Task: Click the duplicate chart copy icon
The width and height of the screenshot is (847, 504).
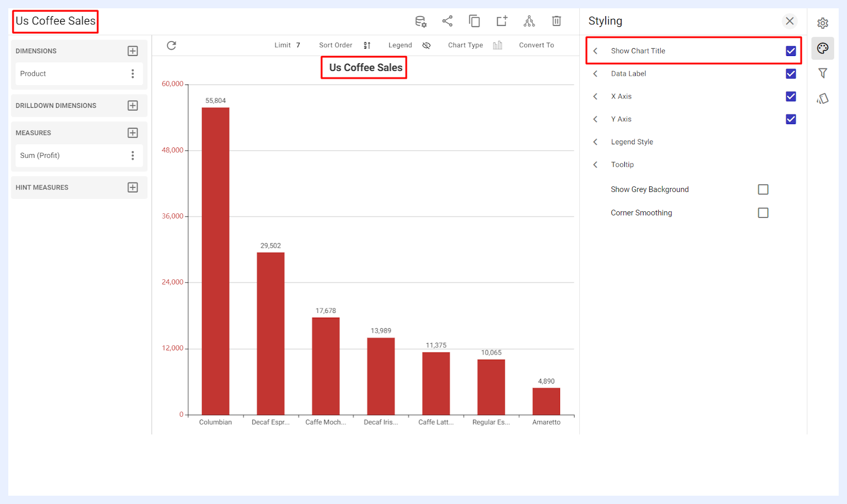Action: [x=474, y=21]
